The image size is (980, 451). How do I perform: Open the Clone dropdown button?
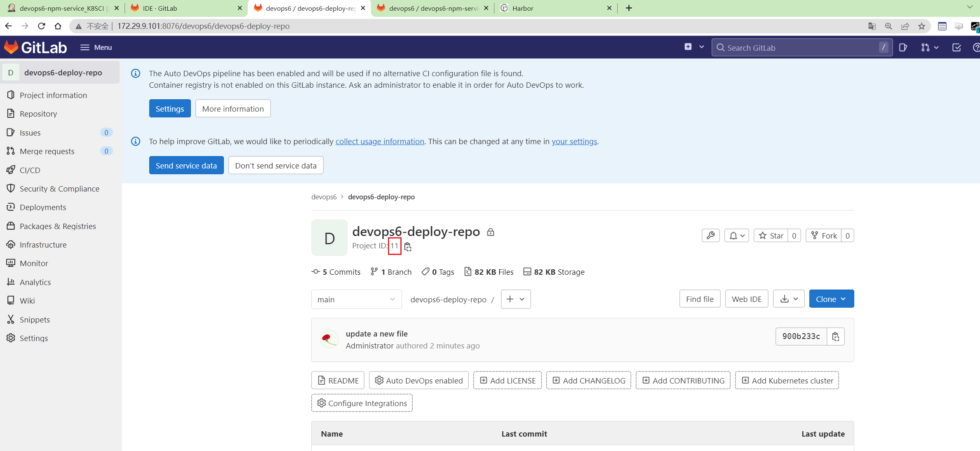click(832, 299)
